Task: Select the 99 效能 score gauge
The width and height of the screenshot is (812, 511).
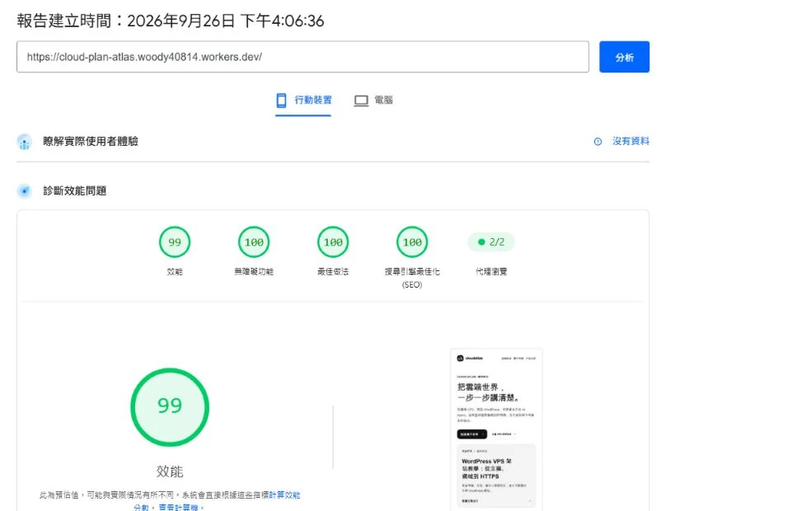Action: click(x=175, y=241)
